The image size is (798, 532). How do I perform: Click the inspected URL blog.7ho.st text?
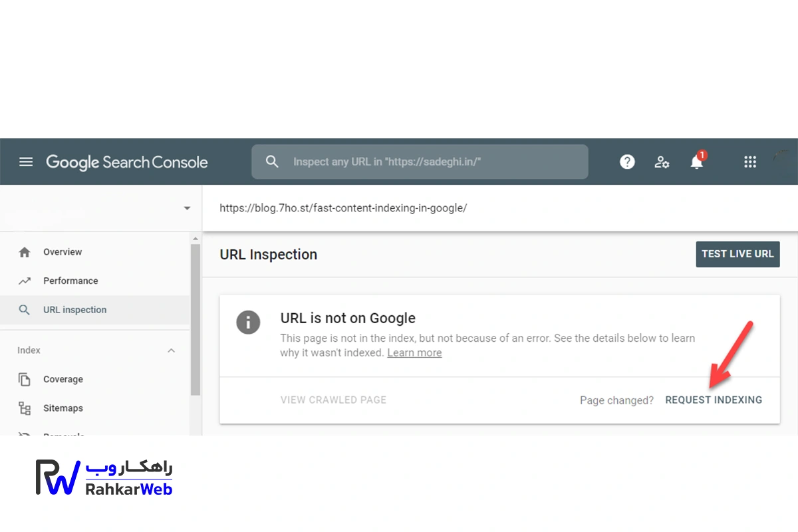(343, 208)
